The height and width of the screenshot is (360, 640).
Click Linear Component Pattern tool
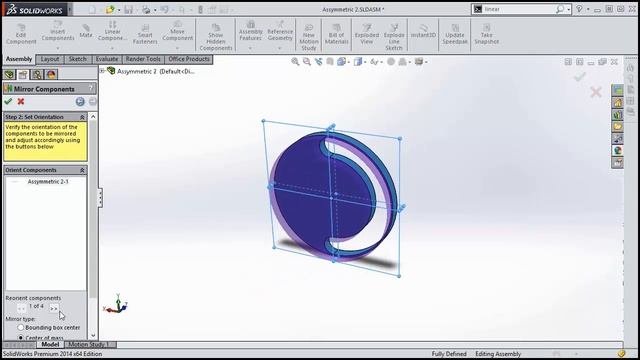[112, 32]
